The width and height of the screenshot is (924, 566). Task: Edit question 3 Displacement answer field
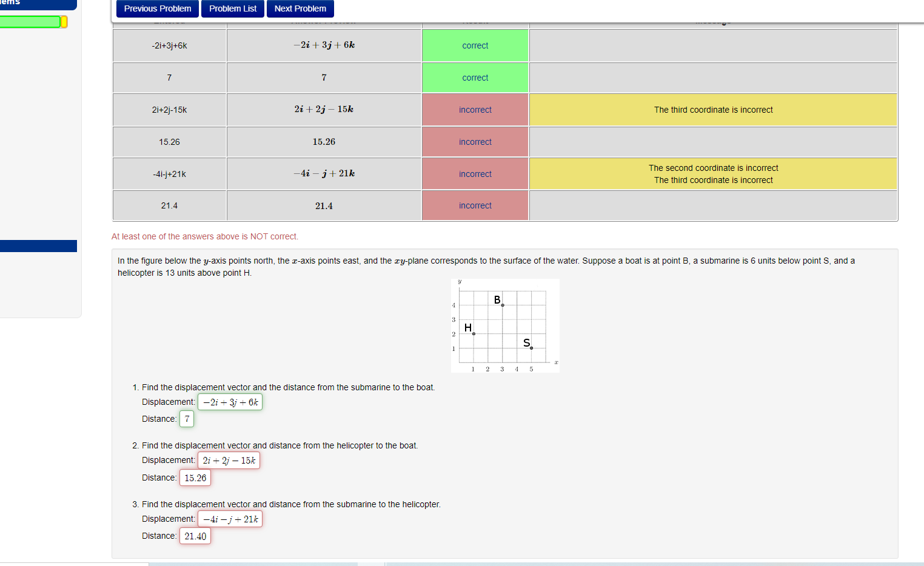230,519
